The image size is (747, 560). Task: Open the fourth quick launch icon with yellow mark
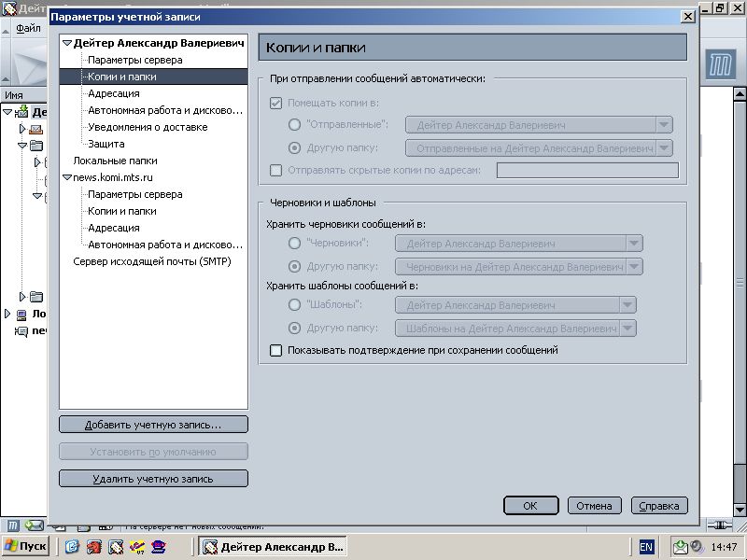pyautogui.click(x=137, y=546)
